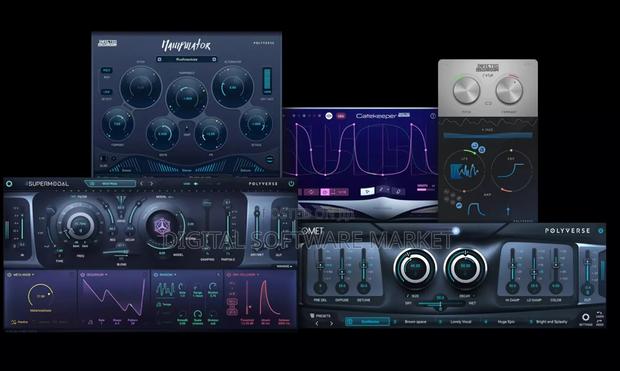Click the round white icon in Gatekeeper toolbar

click(329, 116)
